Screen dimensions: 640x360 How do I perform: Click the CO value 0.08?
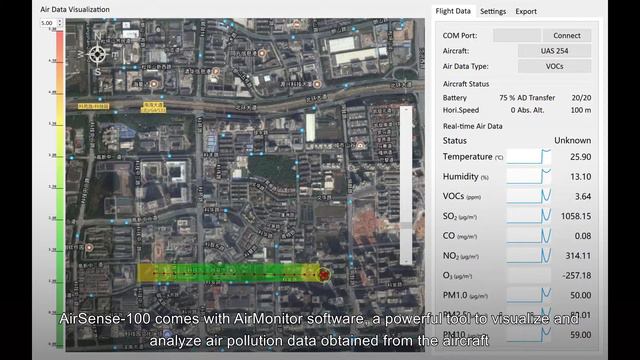[x=583, y=236]
